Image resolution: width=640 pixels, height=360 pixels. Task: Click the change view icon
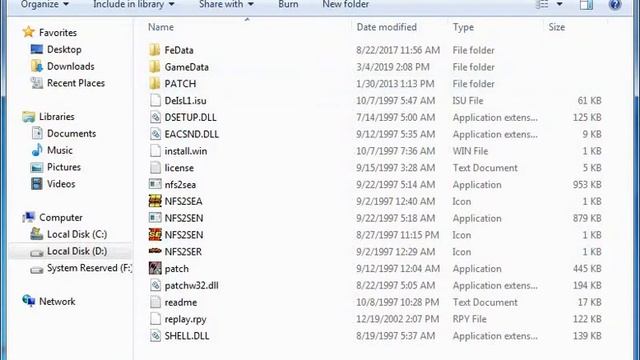[542, 4]
